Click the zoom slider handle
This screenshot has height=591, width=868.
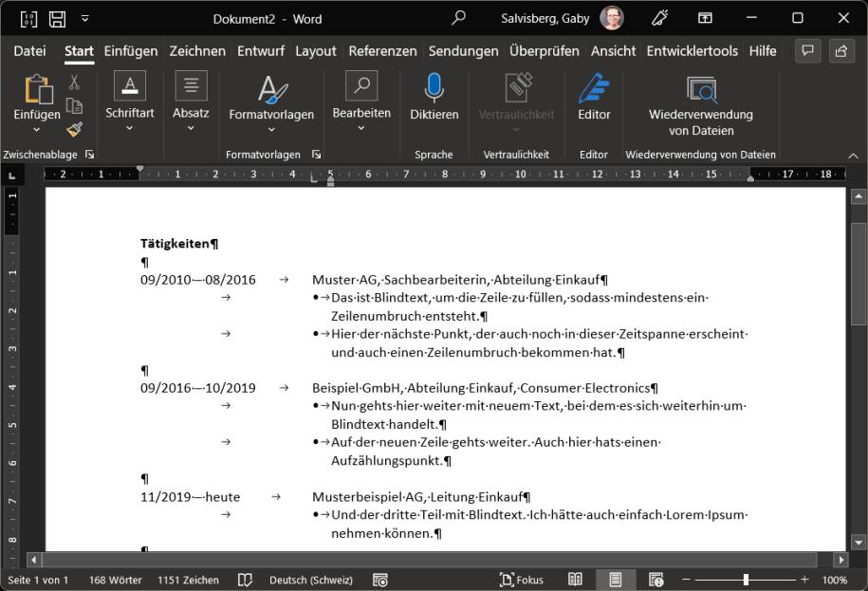746,580
